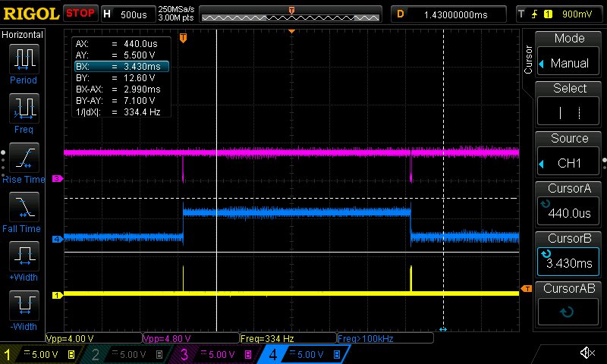This screenshot has width=607, height=364.
Task: Click the magenta Vpp=4.80 V measurement
Action: pyautogui.click(x=191, y=338)
